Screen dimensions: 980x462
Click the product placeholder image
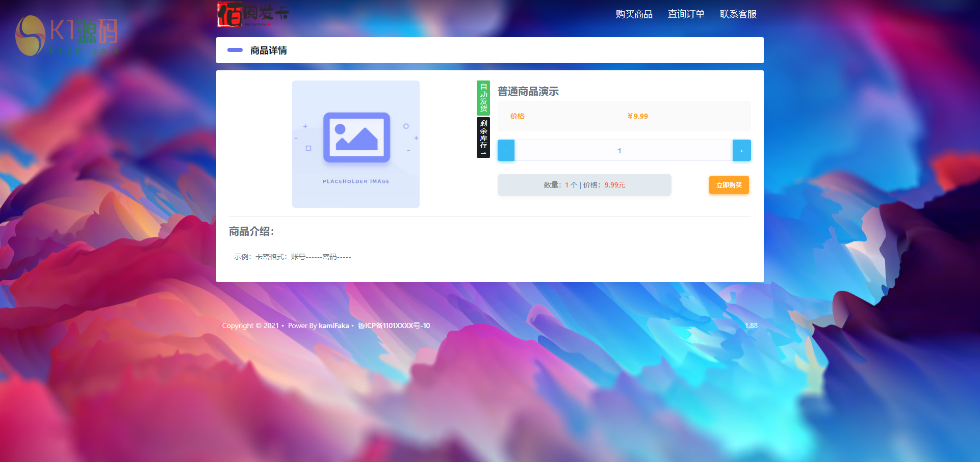pyautogui.click(x=356, y=144)
